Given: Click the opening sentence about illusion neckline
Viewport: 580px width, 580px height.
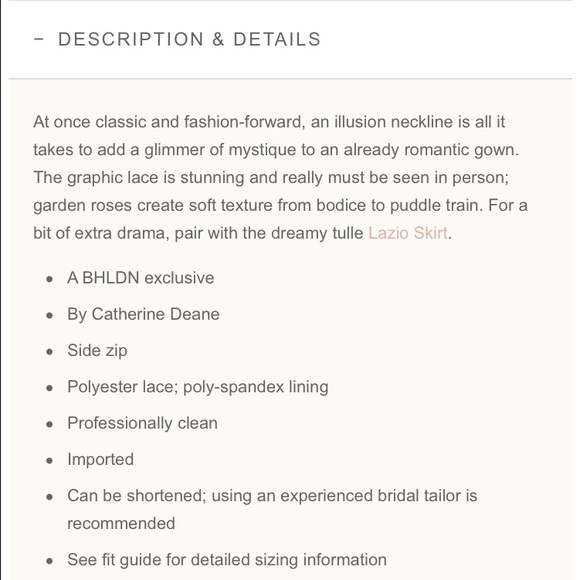Looking at the screenshot, I should click(x=276, y=136).
